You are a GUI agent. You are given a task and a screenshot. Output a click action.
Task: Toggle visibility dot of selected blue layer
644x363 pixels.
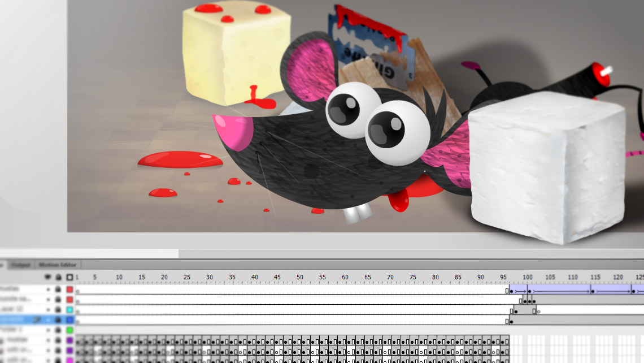[x=48, y=320]
